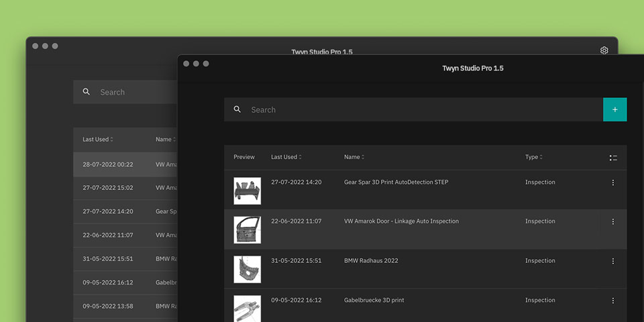
Task: Open list view options icon in table header
Action: tap(613, 158)
